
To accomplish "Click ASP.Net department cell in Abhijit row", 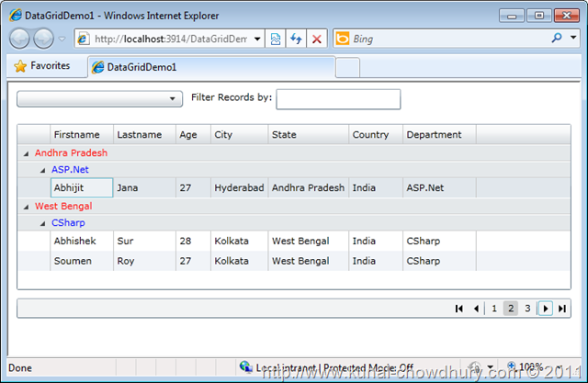I will [x=439, y=187].
